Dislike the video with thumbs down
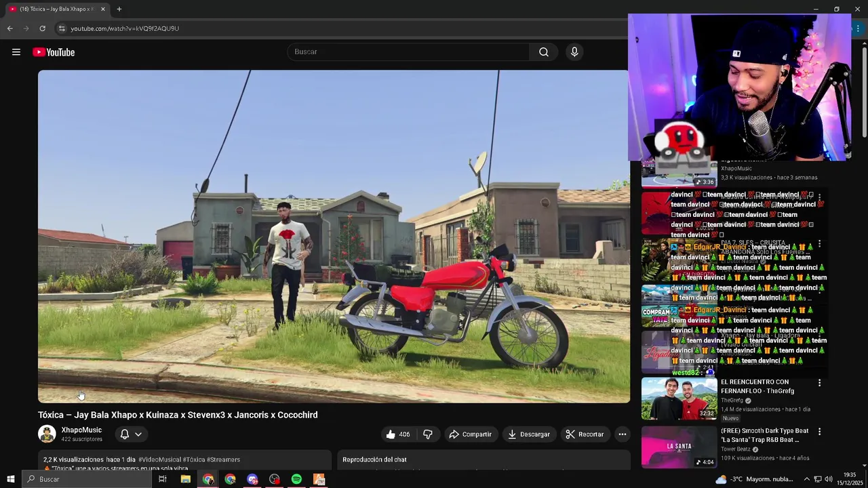 (x=428, y=434)
